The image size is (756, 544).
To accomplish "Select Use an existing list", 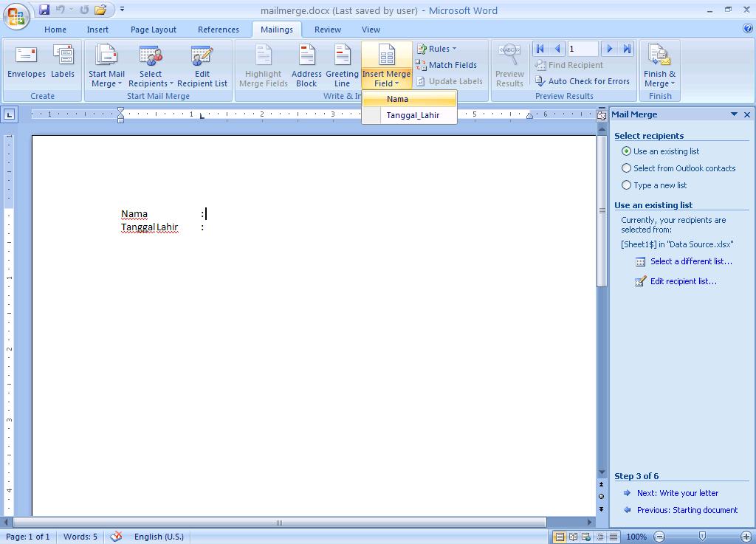I will tap(661, 151).
